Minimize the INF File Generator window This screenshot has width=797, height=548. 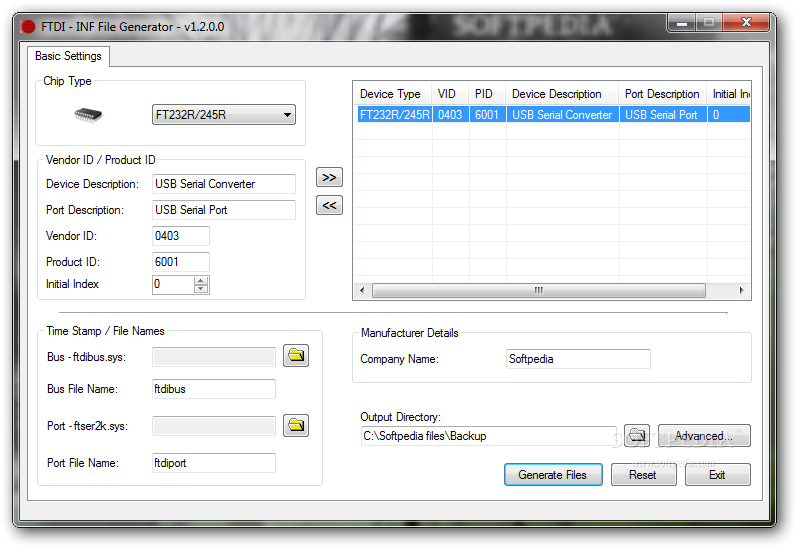[682, 23]
